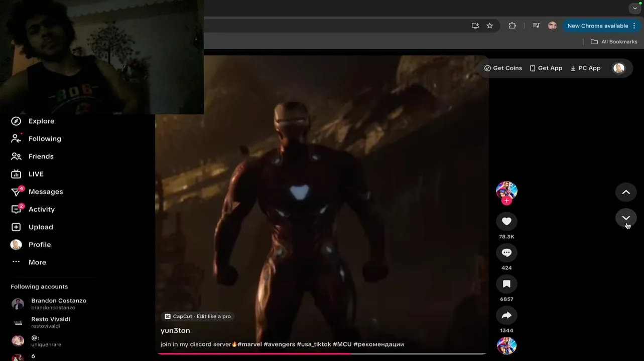Go to previous video with up chevron
Viewport: 644px width, 361px height.
[x=626, y=192]
